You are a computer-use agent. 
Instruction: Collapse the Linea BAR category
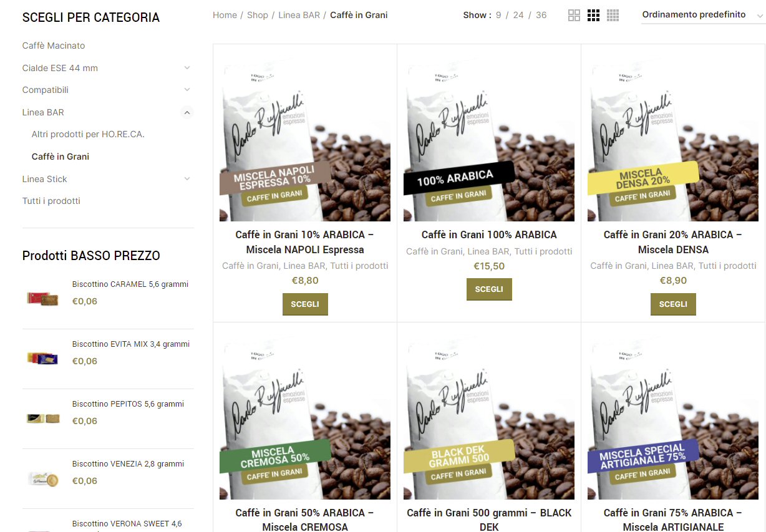[187, 112]
